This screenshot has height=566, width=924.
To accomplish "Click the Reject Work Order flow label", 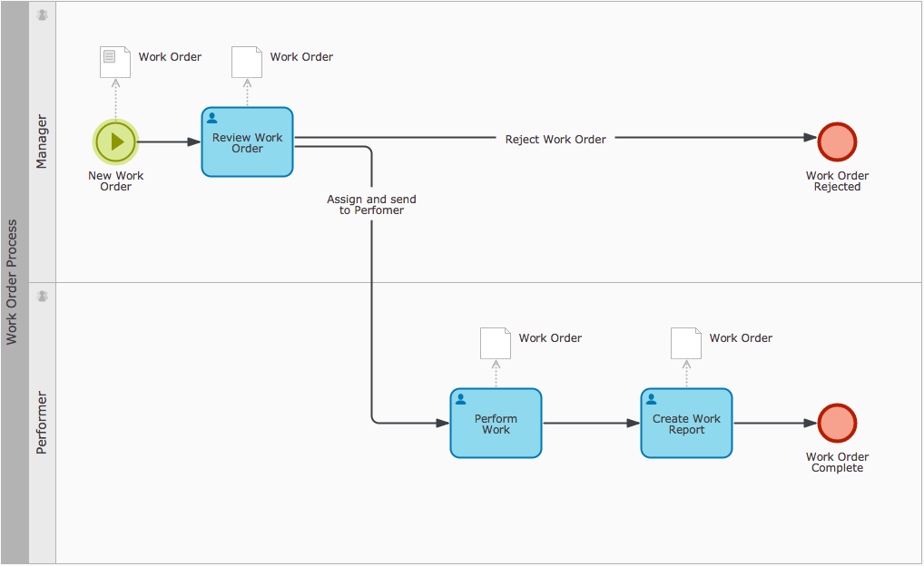I will [555, 139].
